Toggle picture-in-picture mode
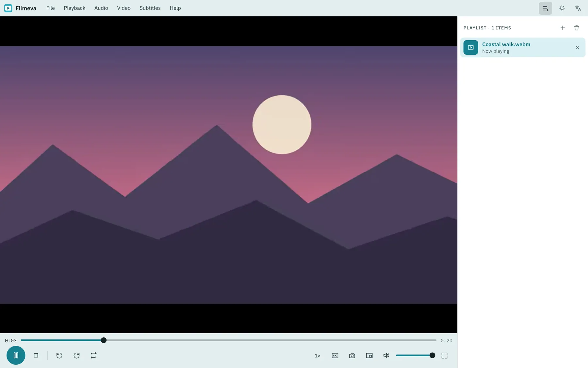Image resolution: width=588 pixels, height=368 pixels. pyautogui.click(x=369, y=356)
